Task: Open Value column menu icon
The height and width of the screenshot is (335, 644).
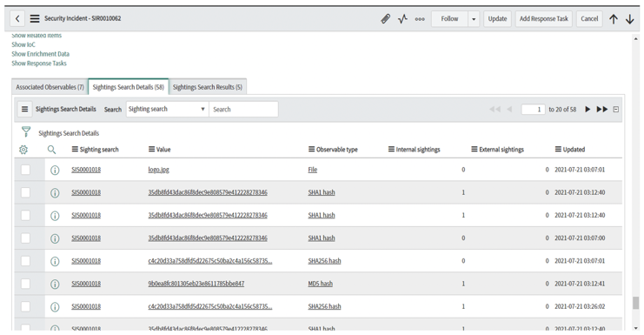Action: pyautogui.click(x=151, y=149)
